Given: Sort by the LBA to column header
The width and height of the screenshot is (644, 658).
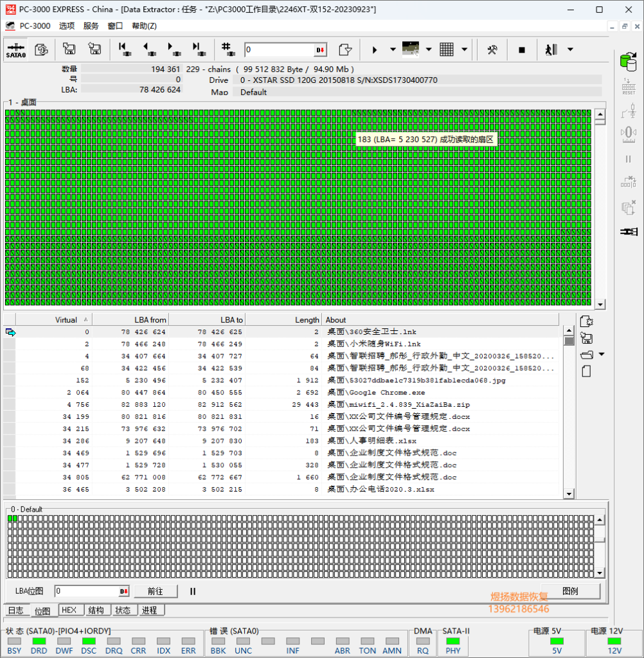Looking at the screenshot, I should point(207,320).
